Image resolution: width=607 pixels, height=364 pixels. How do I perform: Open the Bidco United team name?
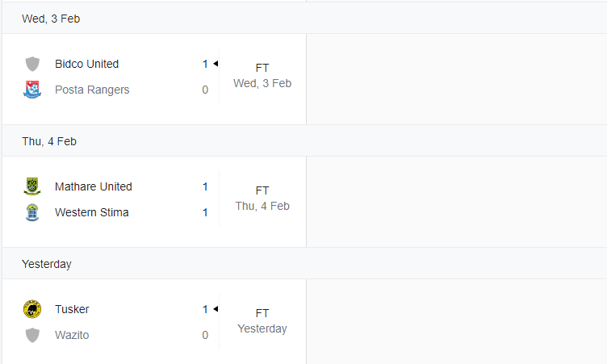click(x=86, y=64)
